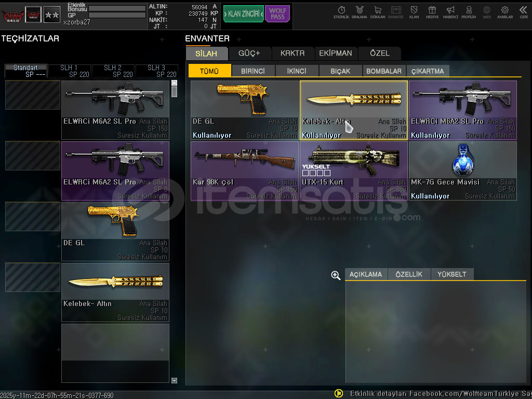The width and height of the screenshot is (532, 399).
Task: Select the SLH 2 loadout slot
Action: click(x=113, y=71)
